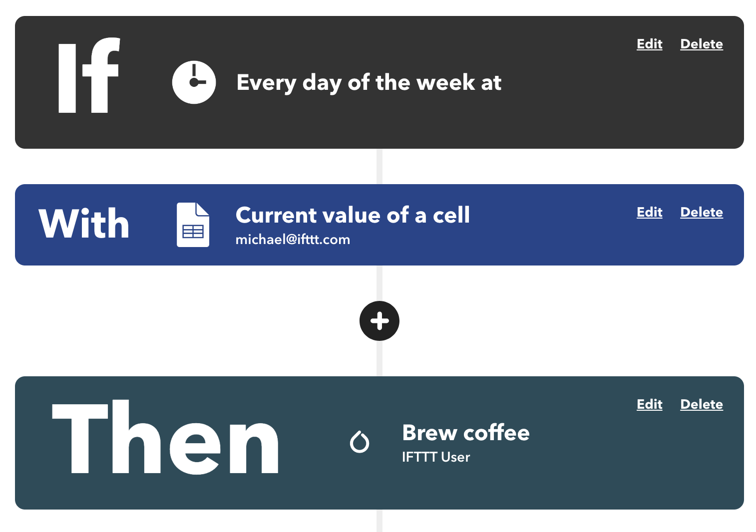Click connector line below the Then card
Viewport: 756px width, 532px height.
pyautogui.click(x=379, y=521)
